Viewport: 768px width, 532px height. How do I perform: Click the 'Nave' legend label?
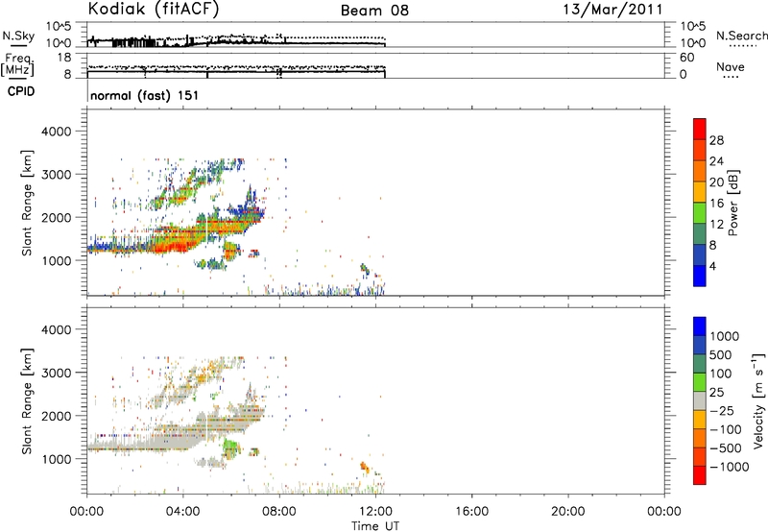[731, 66]
